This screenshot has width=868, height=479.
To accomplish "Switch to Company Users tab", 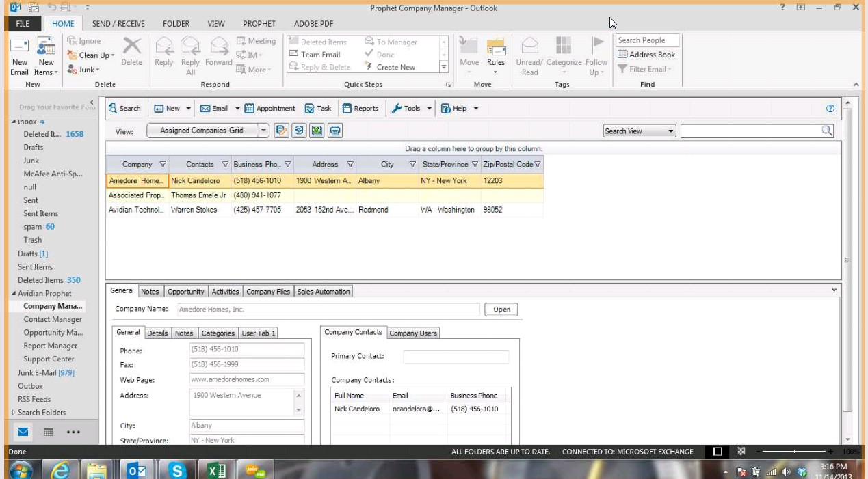I will point(413,333).
